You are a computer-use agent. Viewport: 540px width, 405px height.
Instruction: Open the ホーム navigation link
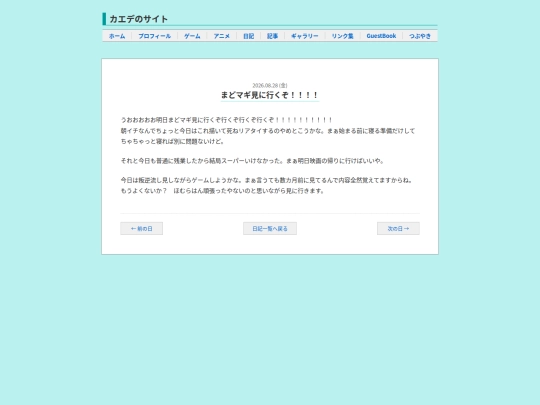pos(117,36)
